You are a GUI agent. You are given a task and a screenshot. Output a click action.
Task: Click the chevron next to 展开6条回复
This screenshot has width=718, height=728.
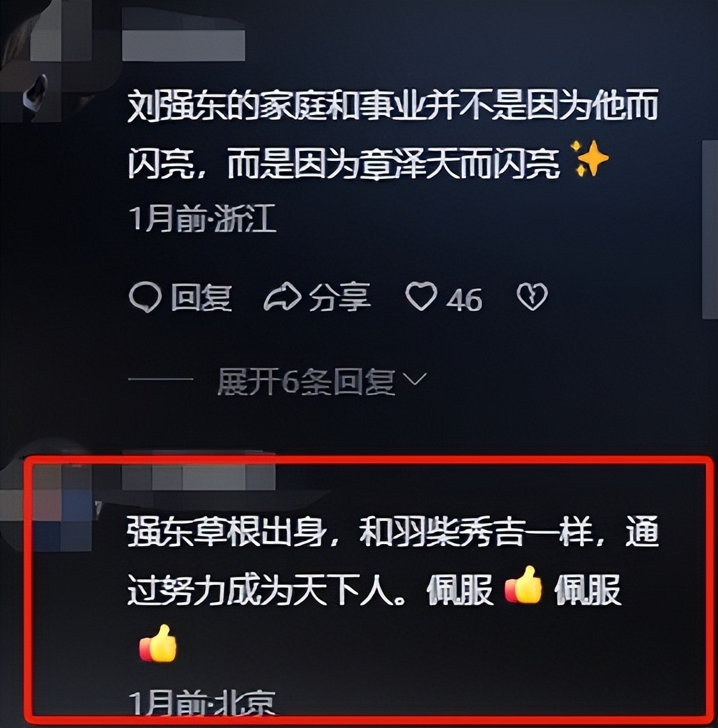pos(415,380)
